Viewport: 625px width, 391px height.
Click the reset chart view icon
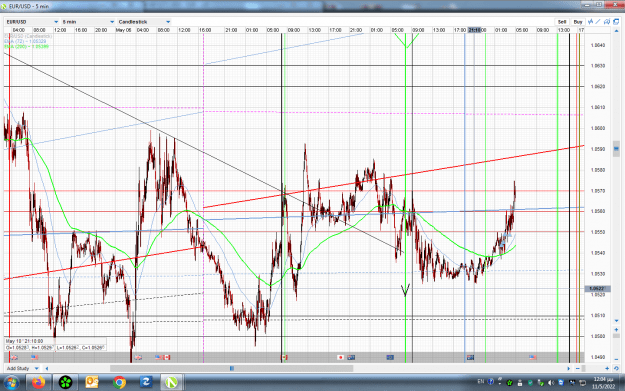coord(616,368)
